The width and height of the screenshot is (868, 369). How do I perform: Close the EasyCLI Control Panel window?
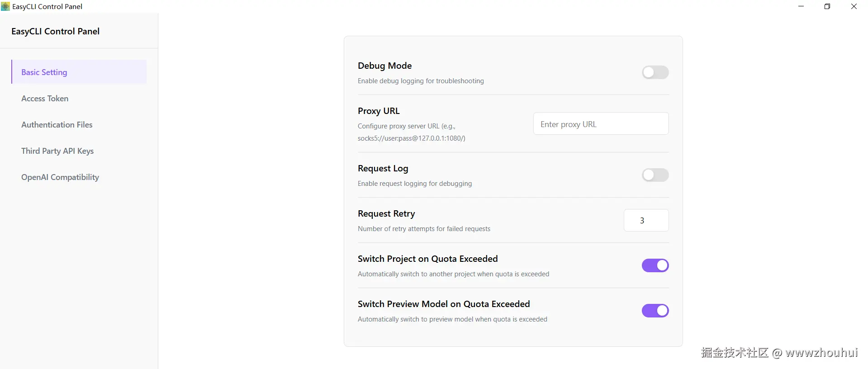point(854,6)
